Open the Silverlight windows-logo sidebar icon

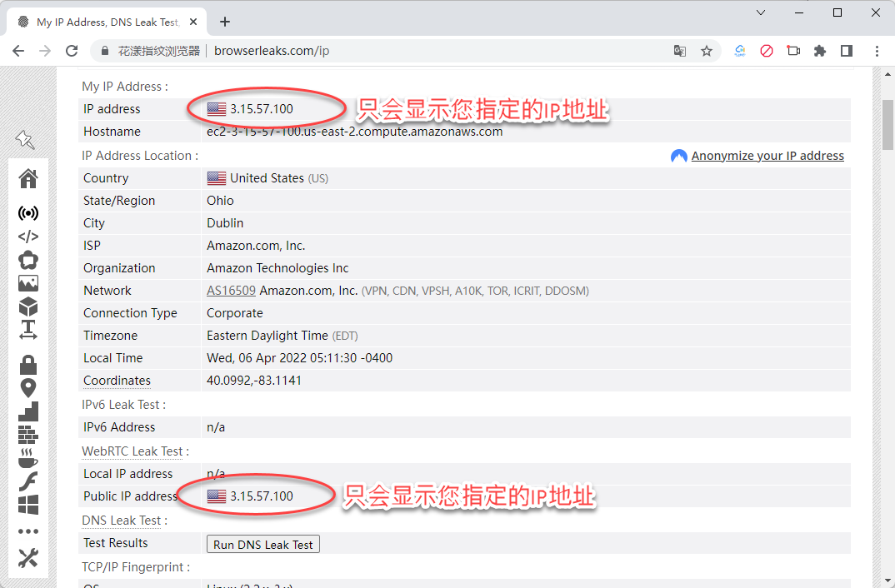(28, 505)
